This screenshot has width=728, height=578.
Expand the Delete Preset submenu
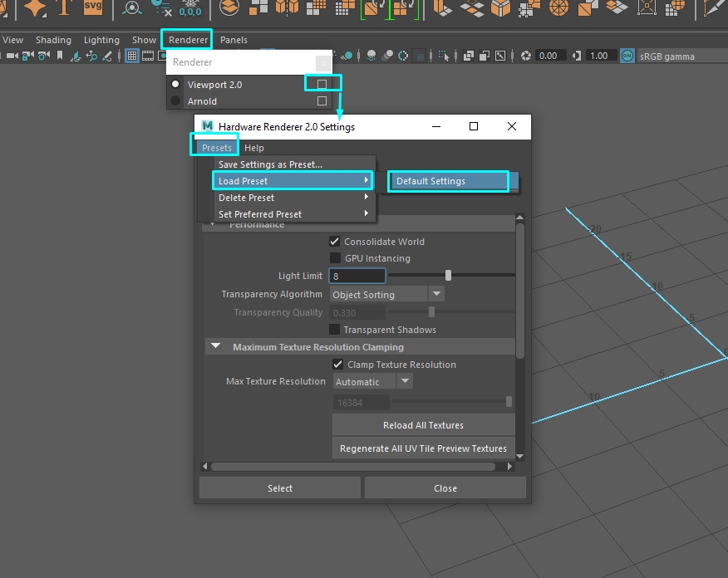click(x=294, y=198)
